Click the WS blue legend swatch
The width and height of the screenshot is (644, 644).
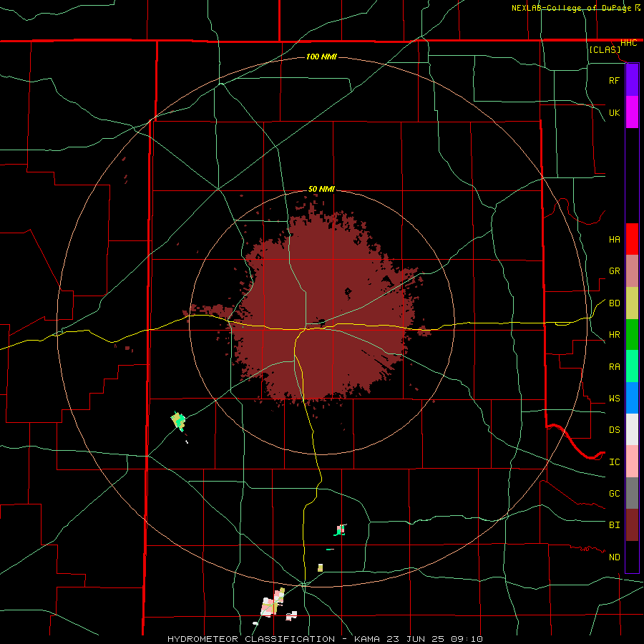632,398
